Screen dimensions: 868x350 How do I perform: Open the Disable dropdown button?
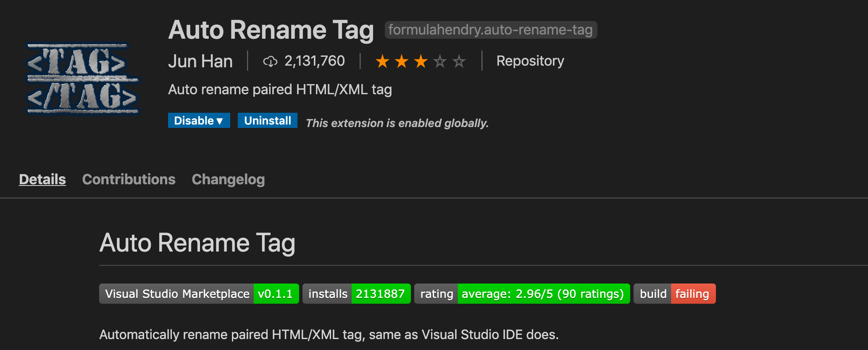(x=199, y=120)
